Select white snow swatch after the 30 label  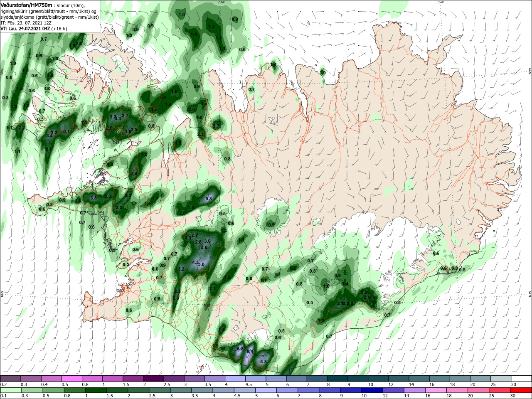point(522,378)
